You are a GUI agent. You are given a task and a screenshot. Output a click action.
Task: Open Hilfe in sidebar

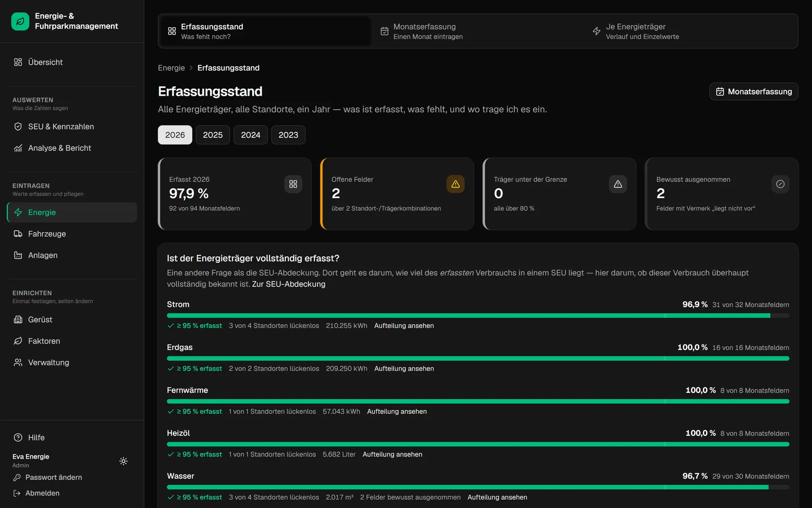coord(72,438)
